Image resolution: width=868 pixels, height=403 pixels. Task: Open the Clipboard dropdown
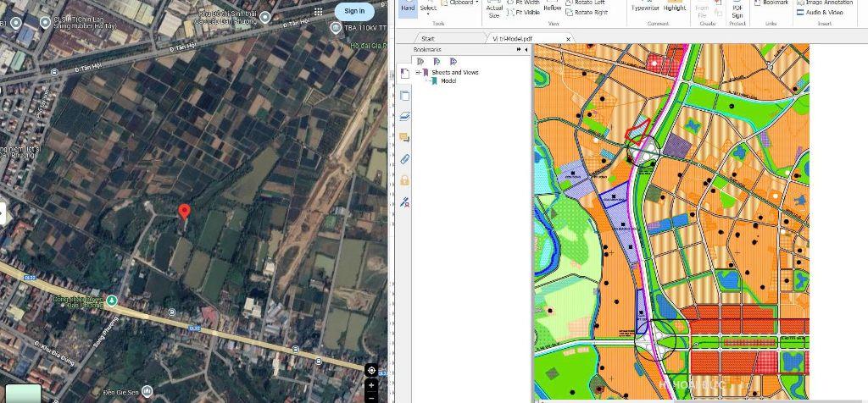point(462,3)
